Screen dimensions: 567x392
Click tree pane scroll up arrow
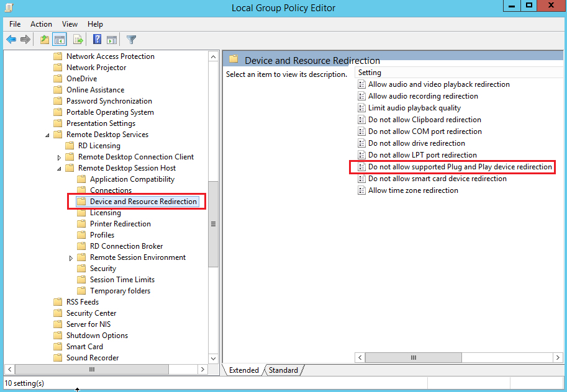pos(214,56)
